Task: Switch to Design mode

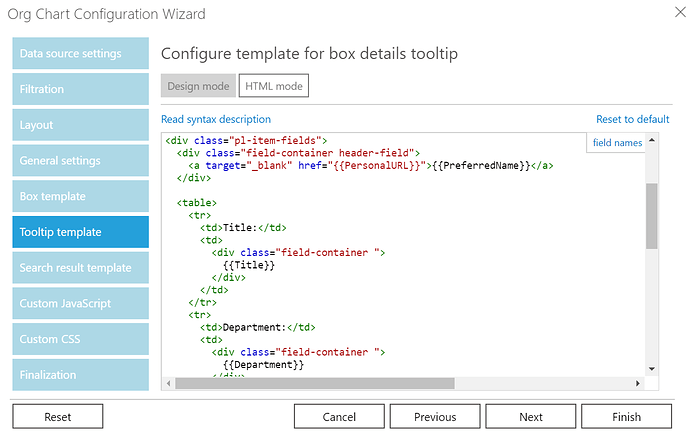Action: coord(197,86)
